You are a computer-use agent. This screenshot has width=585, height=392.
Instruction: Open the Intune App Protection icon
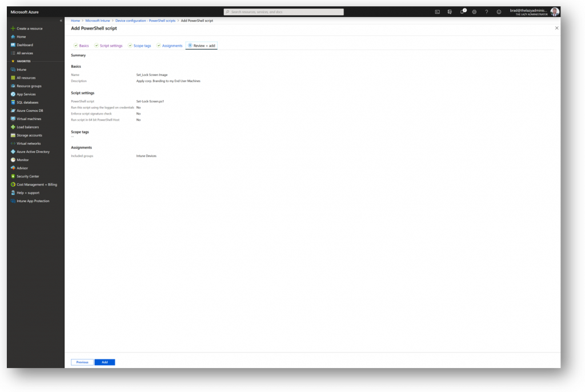[13, 201]
